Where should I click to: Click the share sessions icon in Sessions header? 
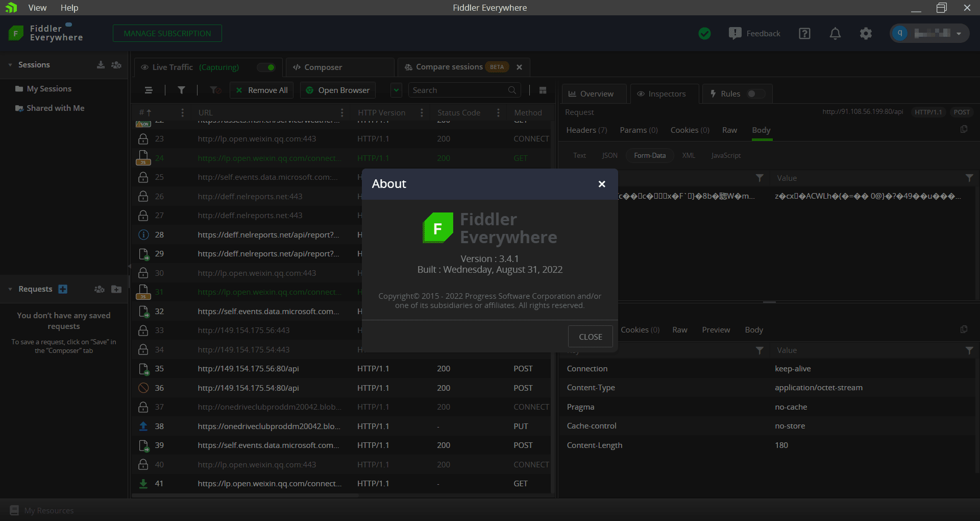coord(116,65)
